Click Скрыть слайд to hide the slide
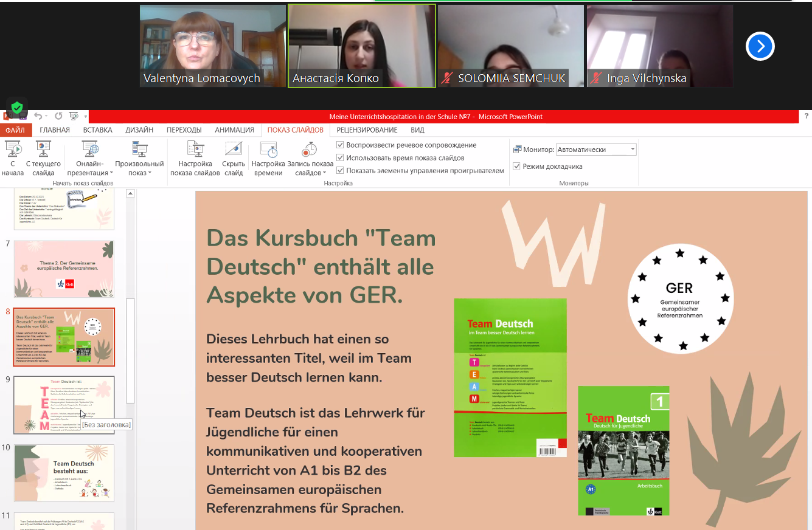The image size is (812, 530). [x=234, y=158]
